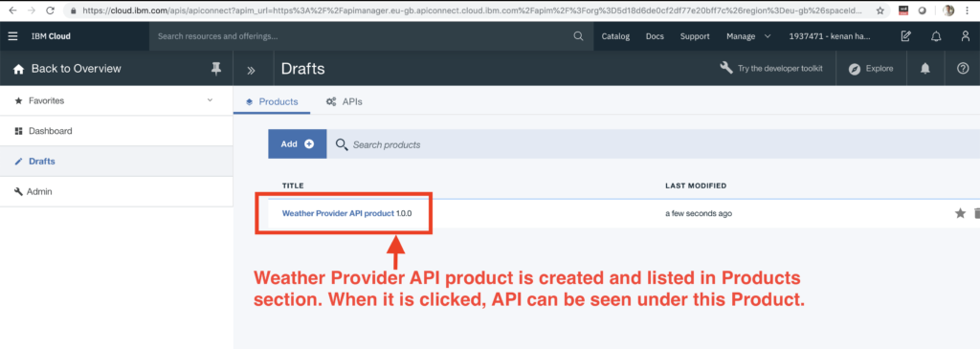Click the red browser extension icon
Image resolution: width=980 pixels, height=349 pixels.
tap(902, 11)
